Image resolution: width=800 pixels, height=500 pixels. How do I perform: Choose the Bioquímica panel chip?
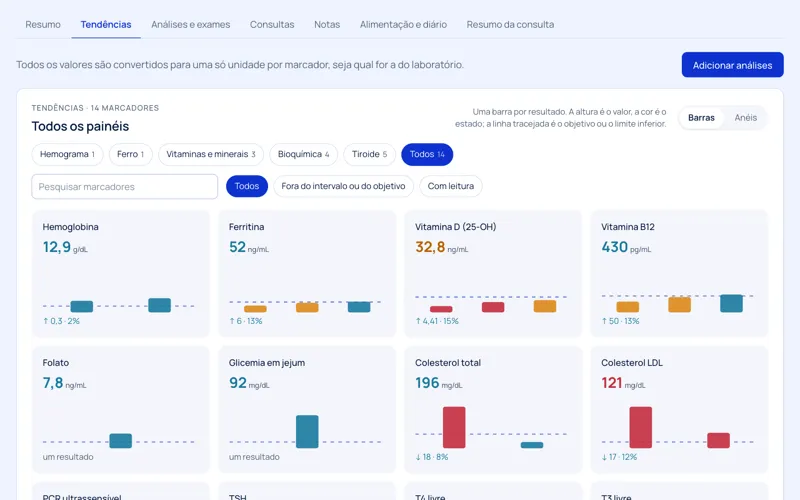point(304,154)
